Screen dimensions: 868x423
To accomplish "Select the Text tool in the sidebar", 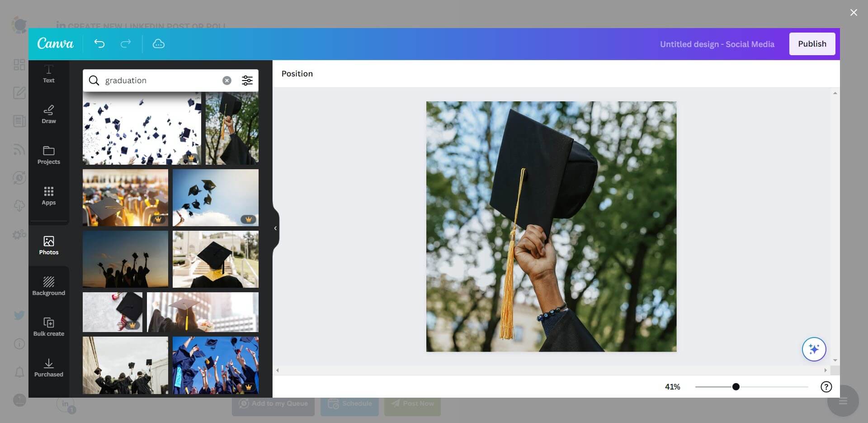I will click(x=48, y=75).
